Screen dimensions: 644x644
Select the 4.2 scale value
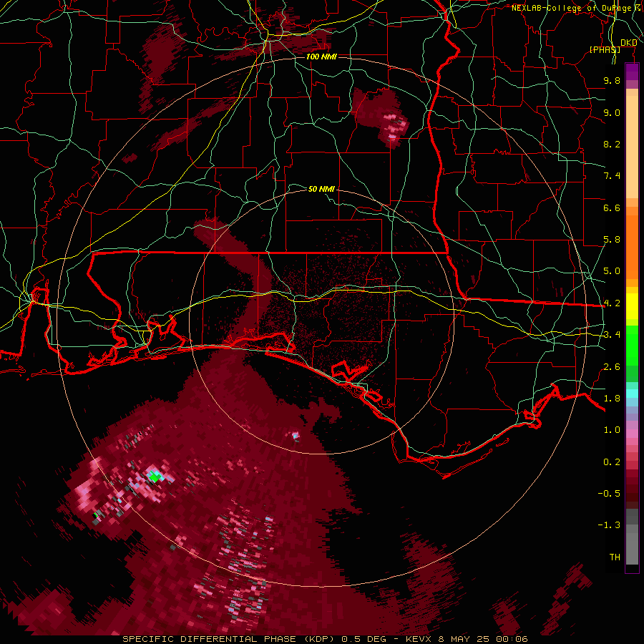pyautogui.click(x=612, y=303)
